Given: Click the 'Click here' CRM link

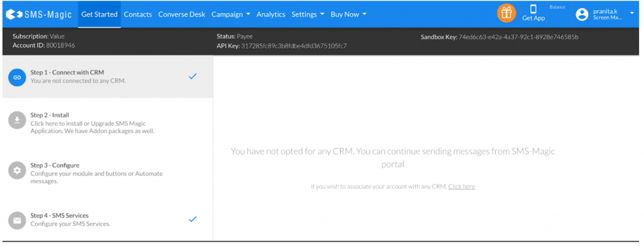Looking at the screenshot, I should [461, 186].
